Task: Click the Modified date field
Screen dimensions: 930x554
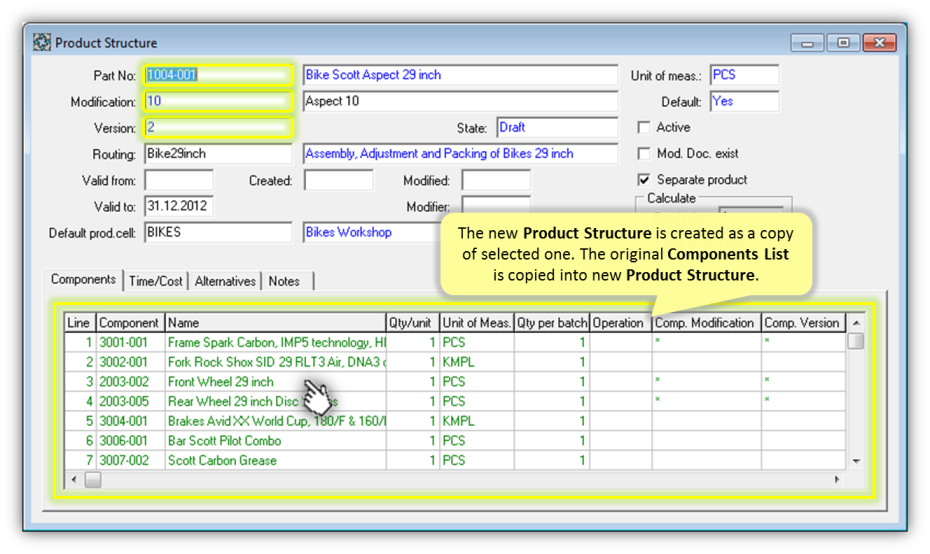Action: click(x=496, y=180)
